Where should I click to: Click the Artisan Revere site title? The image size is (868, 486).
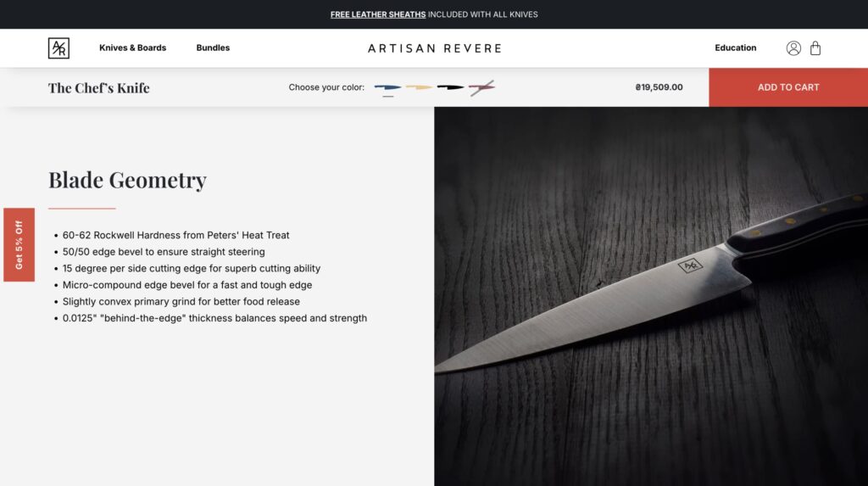(435, 48)
